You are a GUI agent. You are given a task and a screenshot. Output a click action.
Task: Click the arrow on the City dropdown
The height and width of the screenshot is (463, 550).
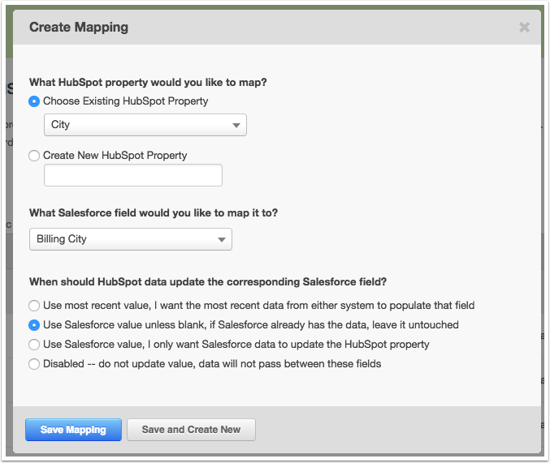(x=236, y=125)
